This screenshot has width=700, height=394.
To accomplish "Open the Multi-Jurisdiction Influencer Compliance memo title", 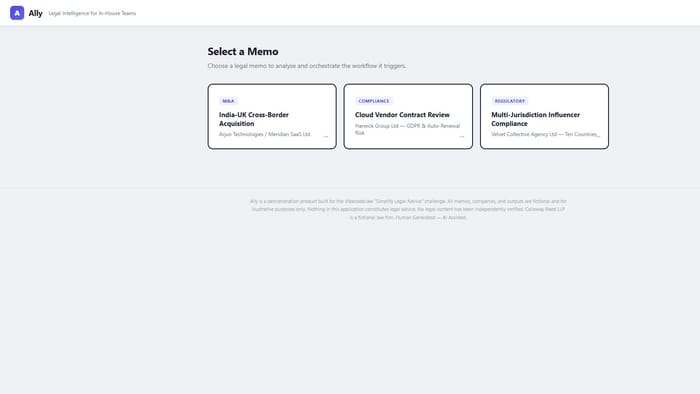I will 535,119.
